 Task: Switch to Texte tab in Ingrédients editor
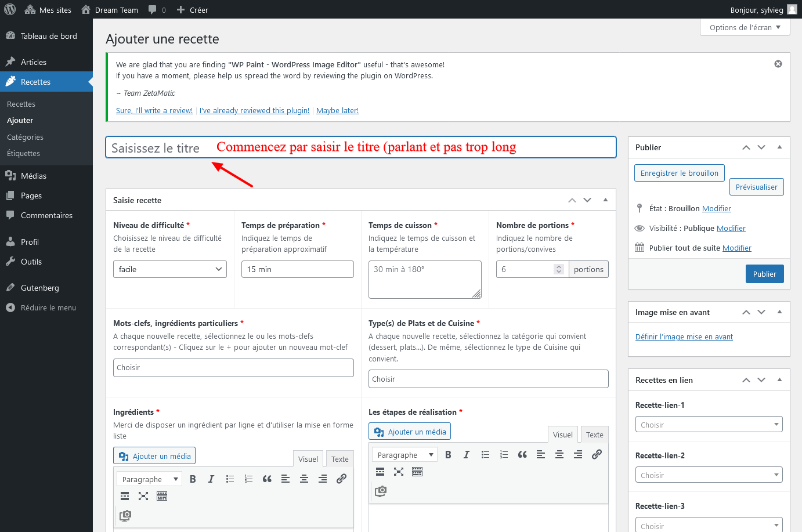pos(339,459)
